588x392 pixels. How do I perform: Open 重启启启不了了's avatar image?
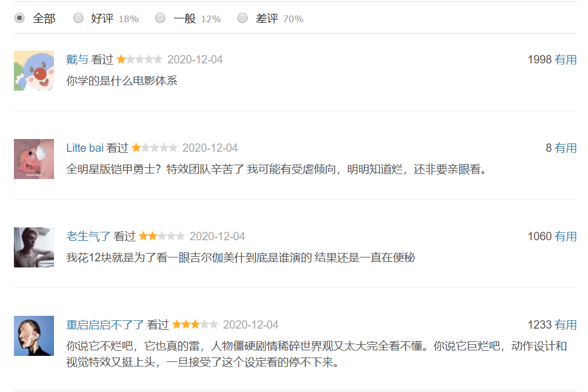coord(34,336)
